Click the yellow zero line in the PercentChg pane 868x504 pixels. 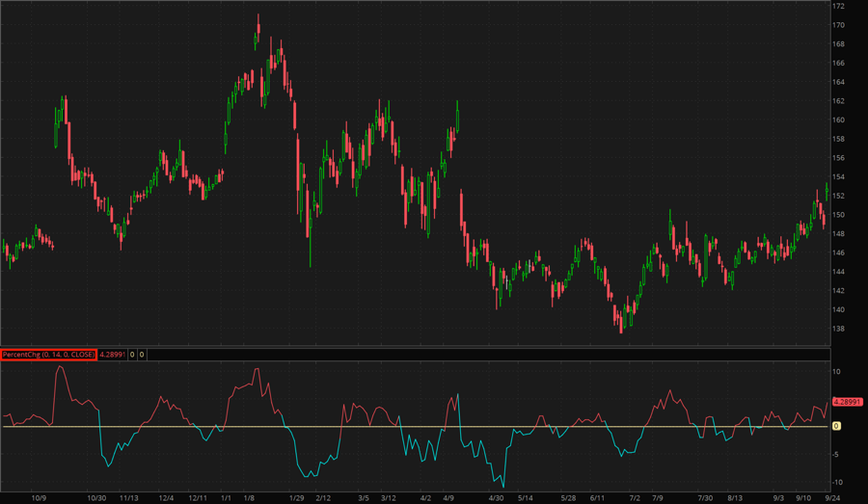click(x=386, y=427)
